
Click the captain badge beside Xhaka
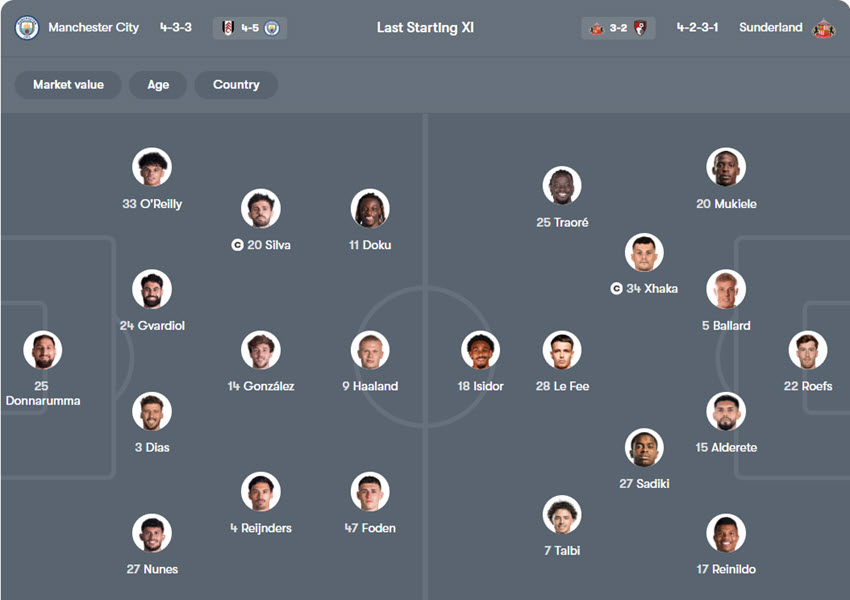point(616,289)
